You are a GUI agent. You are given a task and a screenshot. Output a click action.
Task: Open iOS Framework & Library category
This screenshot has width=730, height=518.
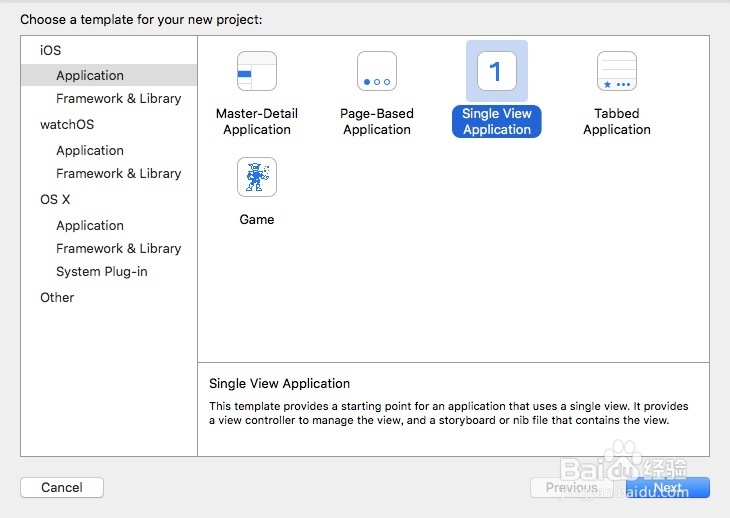pyautogui.click(x=119, y=99)
